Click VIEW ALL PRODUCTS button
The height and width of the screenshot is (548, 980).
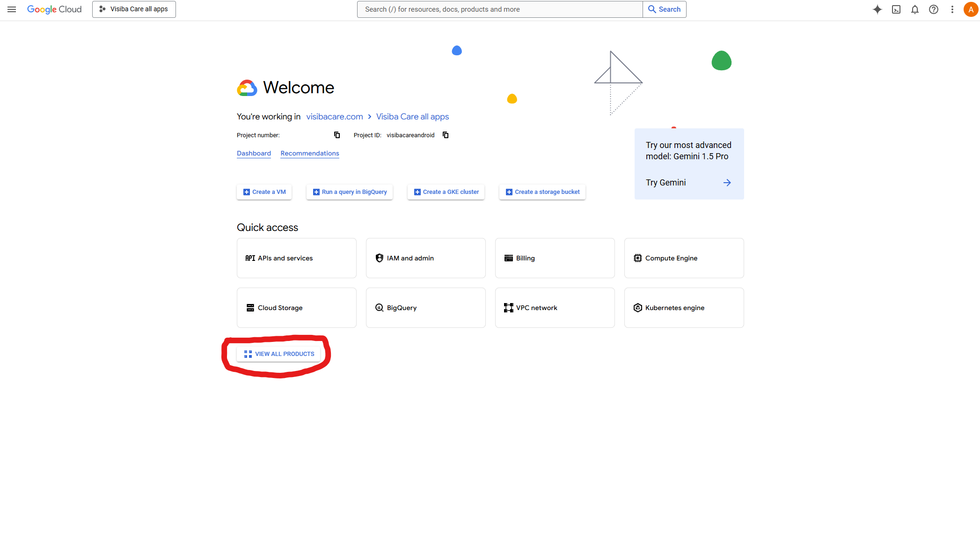[279, 354]
